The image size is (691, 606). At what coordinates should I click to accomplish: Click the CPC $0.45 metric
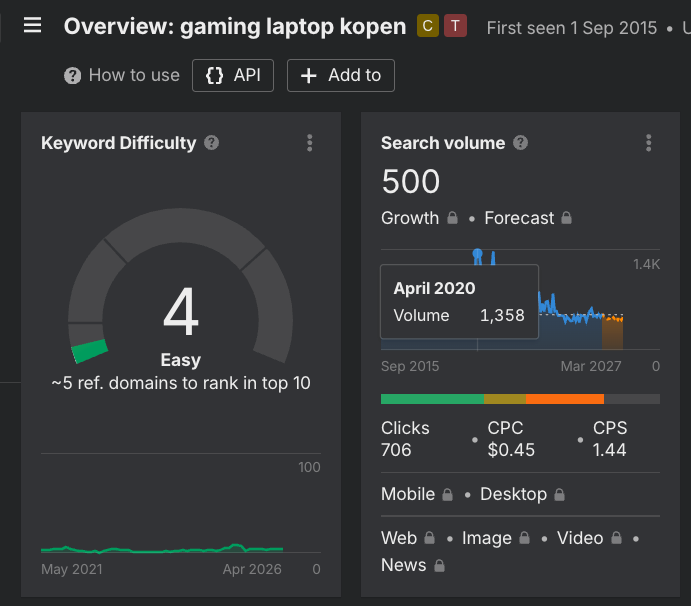(511, 439)
